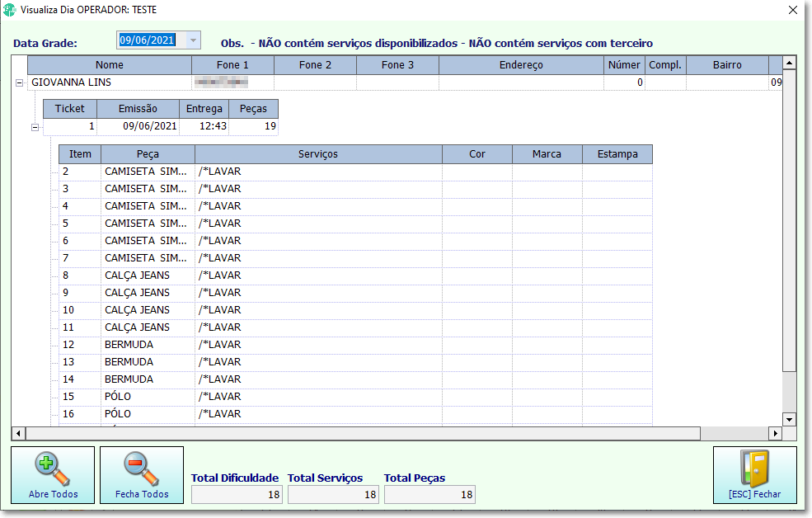Click the Peça column header
The height and width of the screenshot is (518, 812).
click(x=148, y=154)
